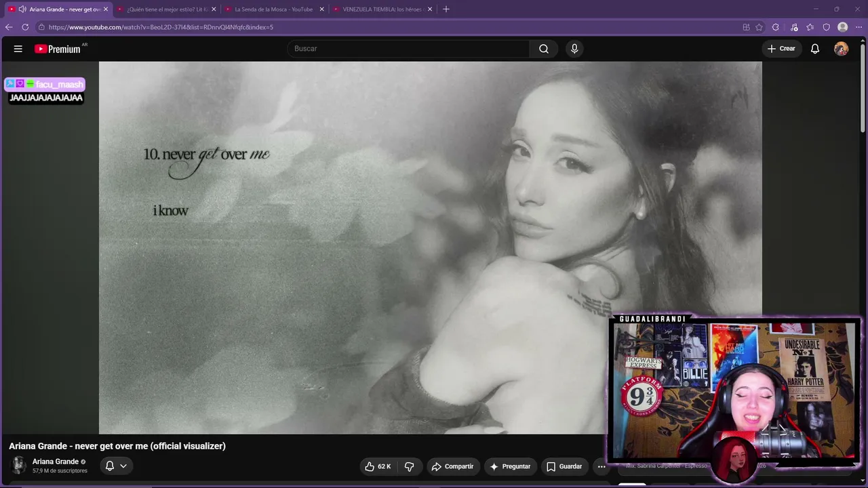
Task: Close the 'La Senda de la Mosca' tab
Action: pyautogui.click(x=321, y=9)
